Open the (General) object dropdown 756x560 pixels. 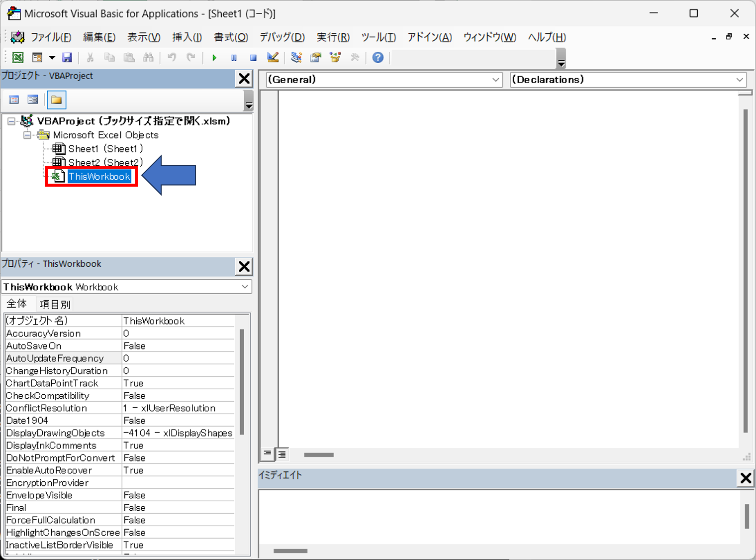[x=495, y=80]
